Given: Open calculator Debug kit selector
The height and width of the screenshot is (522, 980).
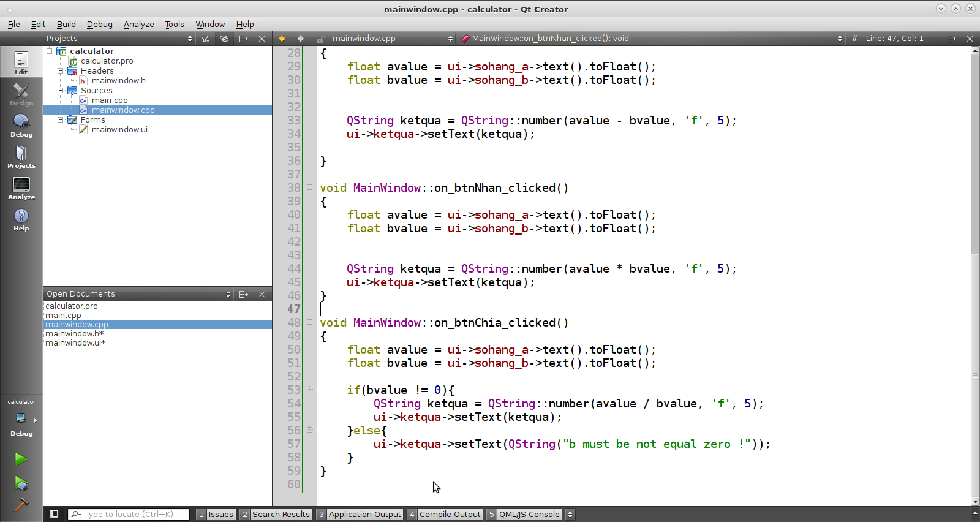Looking at the screenshot, I should click(21, 418).
